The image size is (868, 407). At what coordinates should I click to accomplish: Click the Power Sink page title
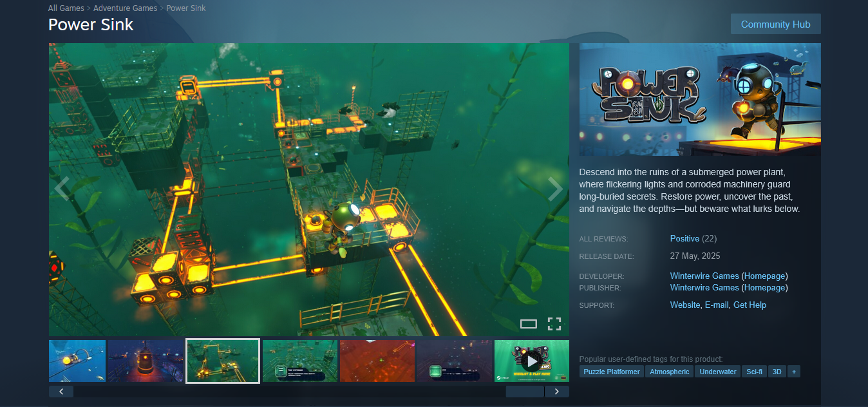coord(91,24)
